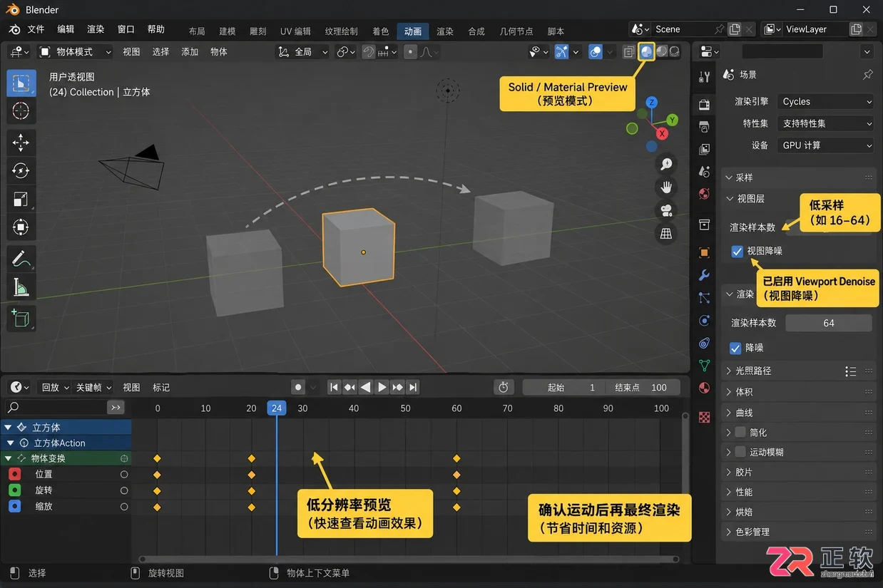Enable the 简化 checkbox
Image resolution: width=883 pixels, height=588 pixels.
[x=740, y=432]
